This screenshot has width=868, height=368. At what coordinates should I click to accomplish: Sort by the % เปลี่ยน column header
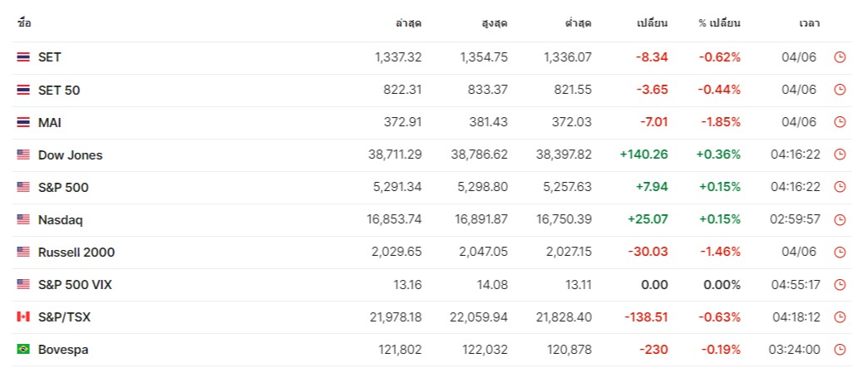tap(719, 23)
